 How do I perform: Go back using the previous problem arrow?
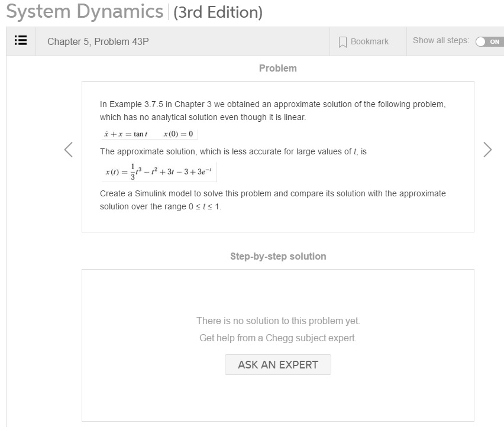point(69,151)
